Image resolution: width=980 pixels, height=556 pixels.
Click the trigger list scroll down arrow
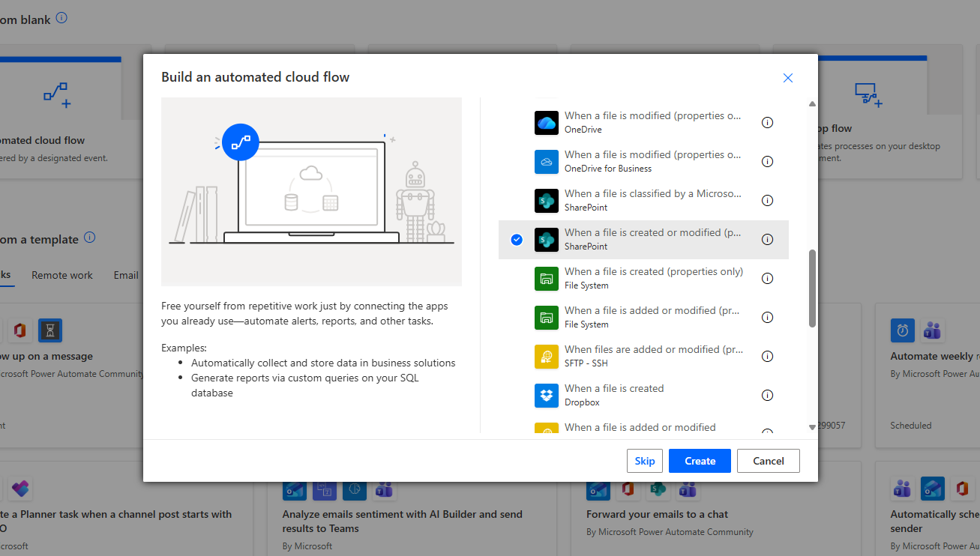[812, 427]
